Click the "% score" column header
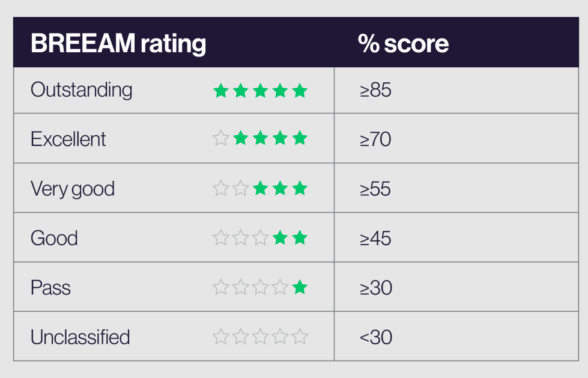The height and width of the screenshot is (378, 588). [x=403, y=44]
